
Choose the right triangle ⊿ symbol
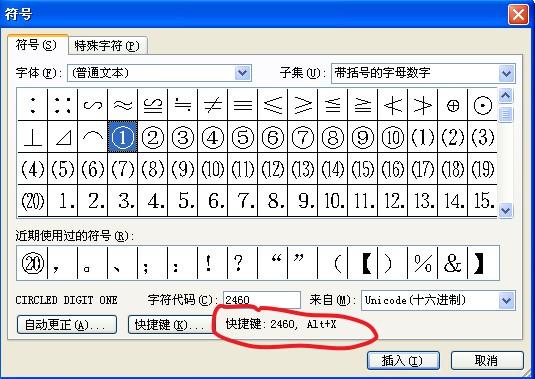click(x=63, y=137)
